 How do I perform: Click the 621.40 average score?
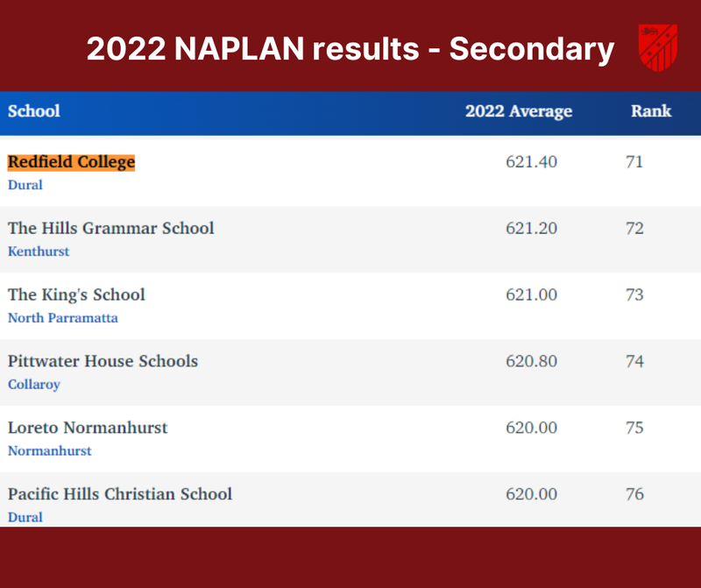(531, 162)
